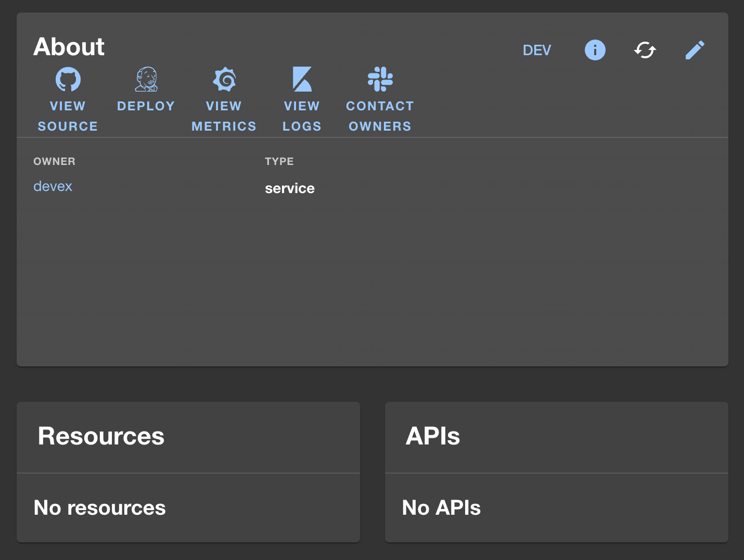Trigger the refresh entity icon

[645, 50]
